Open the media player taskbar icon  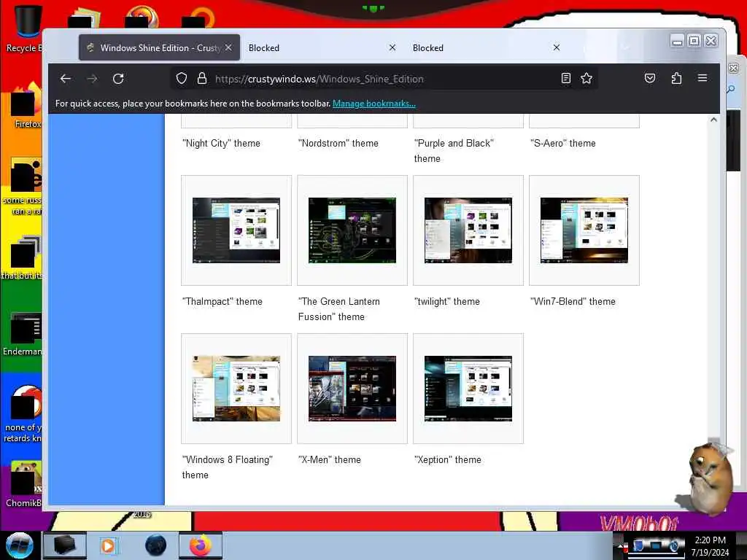(108, 545)
